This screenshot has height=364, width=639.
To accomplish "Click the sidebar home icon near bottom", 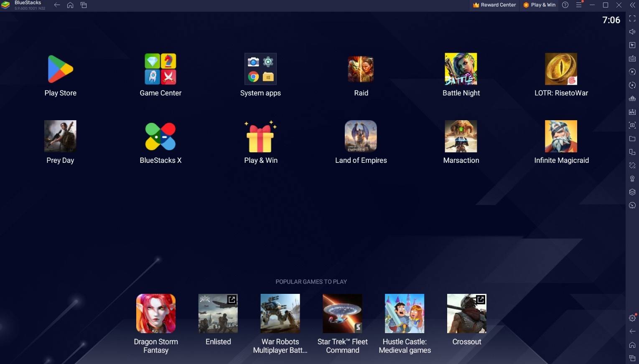I will 632,345.
